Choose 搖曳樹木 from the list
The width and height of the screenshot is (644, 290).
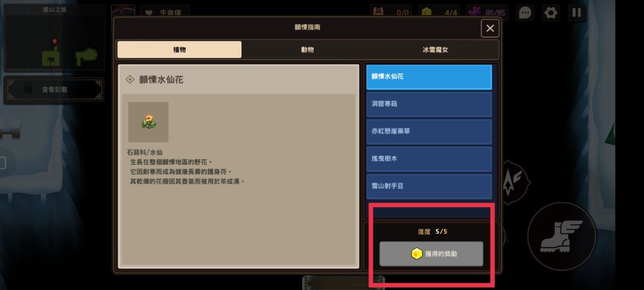click(429, 159)
